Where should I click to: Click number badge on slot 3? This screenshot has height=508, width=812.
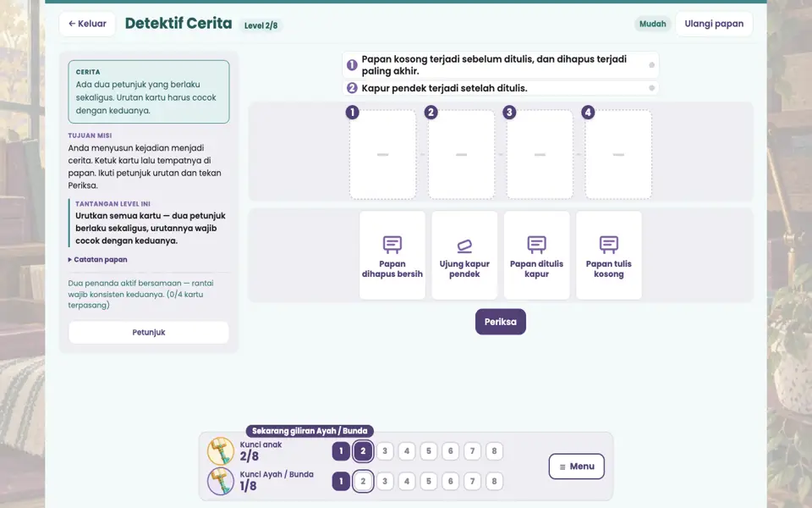(509, 112)
